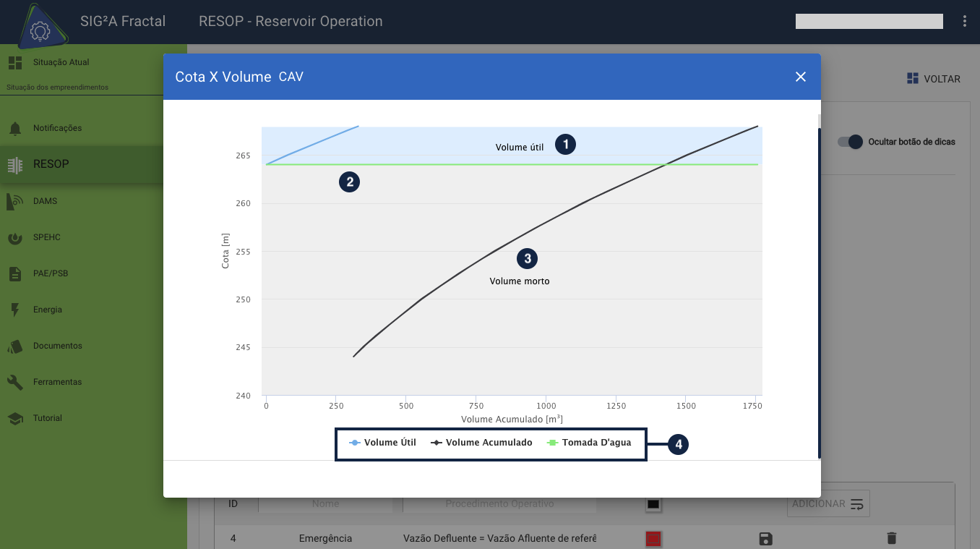This screenshot has height=549, width=980.
Task: Open the SPEHC module icon
Action: click(x=15, y=237)
